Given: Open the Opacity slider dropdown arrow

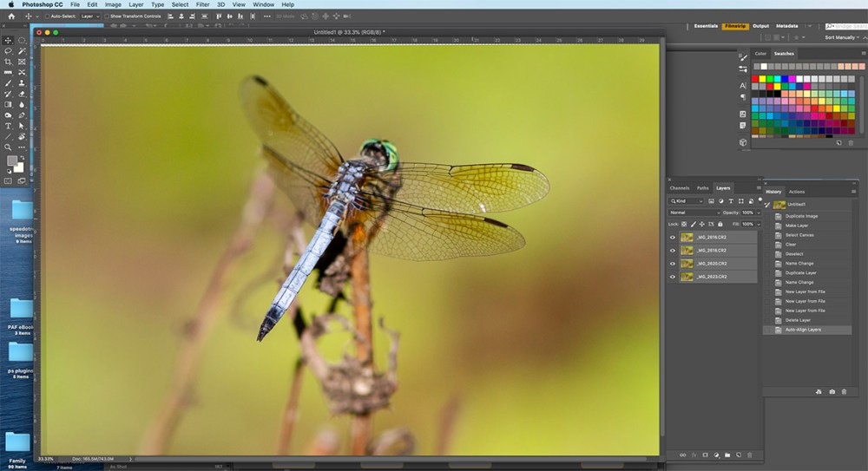Looking at the screenshot, I should [759, 213].
